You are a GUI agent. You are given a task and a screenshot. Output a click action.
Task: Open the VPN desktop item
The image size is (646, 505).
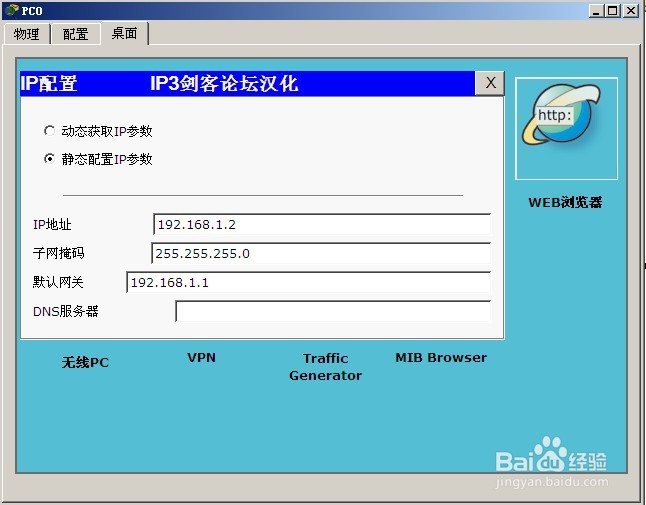tap(201, 357)
